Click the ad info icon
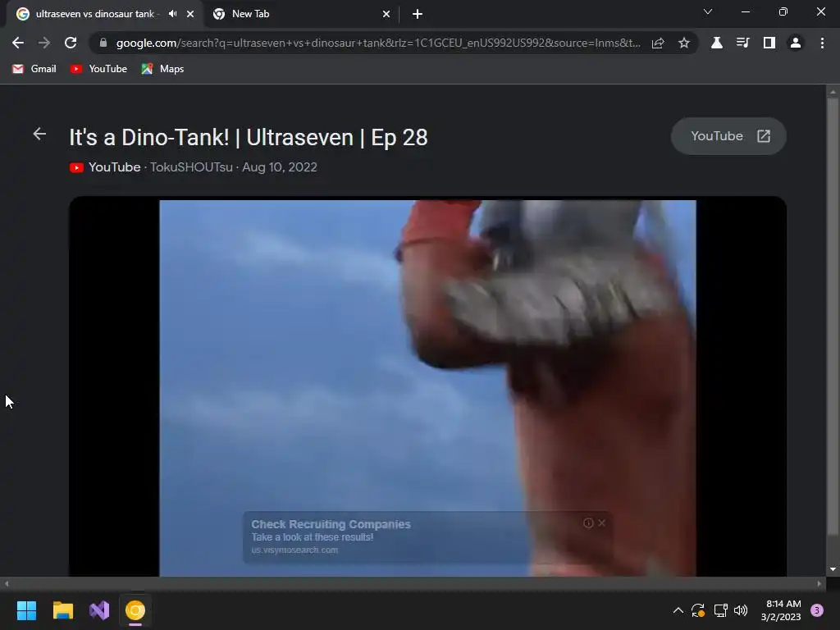 click(588, 523)
